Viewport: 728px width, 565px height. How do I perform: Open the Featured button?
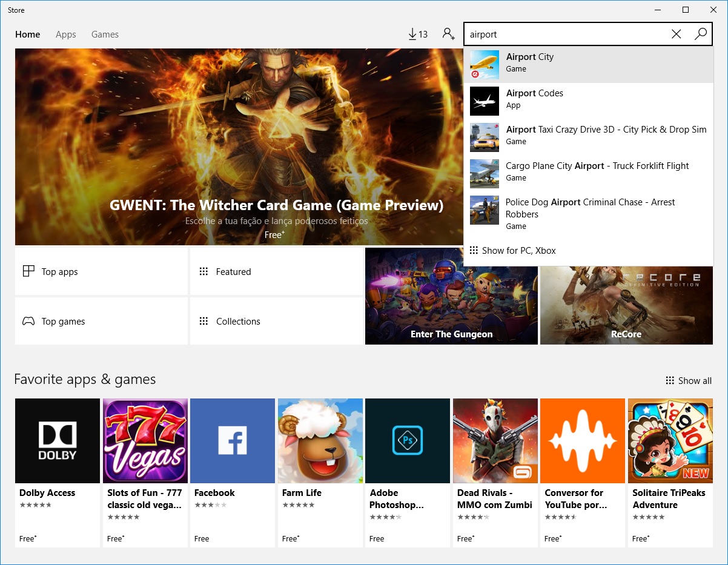tap(276, 271)
